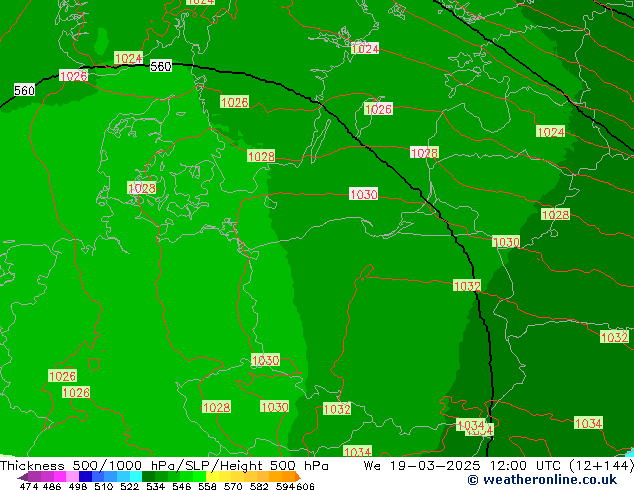This screenshot has height=490, width=634.
Task: Click legend value 534
Action: [155, 486]
